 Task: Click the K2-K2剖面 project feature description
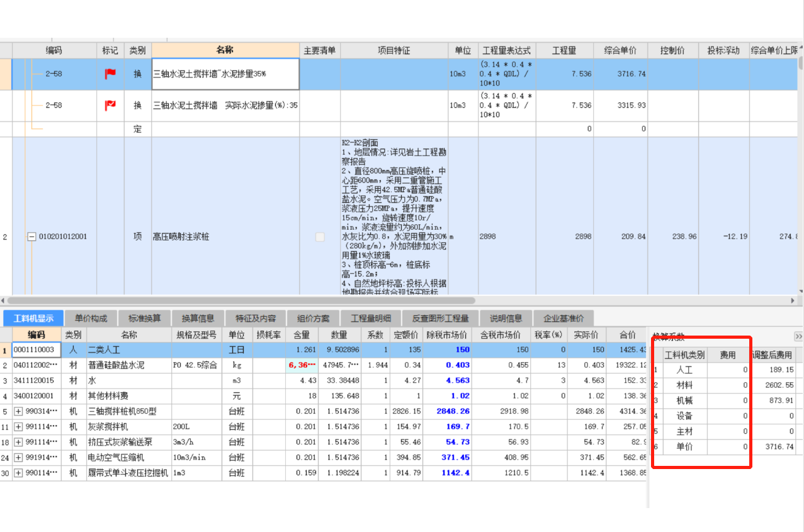(394, 216)
